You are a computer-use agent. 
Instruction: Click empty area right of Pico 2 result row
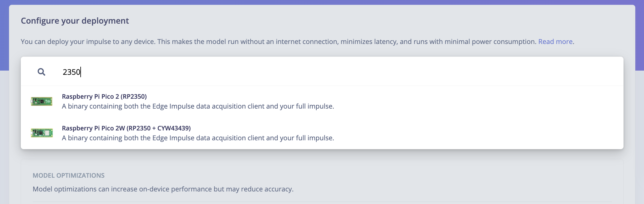click(x=480, y=101)
